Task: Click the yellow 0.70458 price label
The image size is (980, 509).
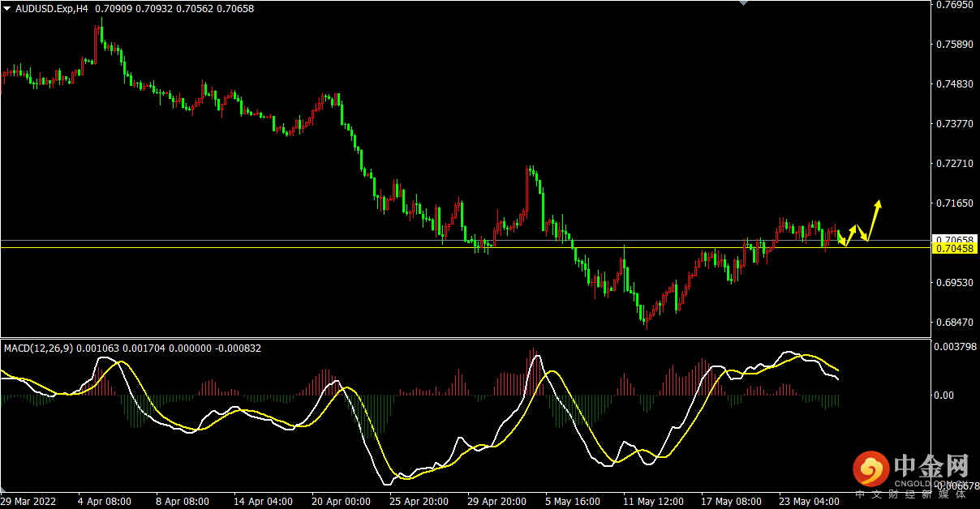Action: pyautogui.click(x=953, y=249)
